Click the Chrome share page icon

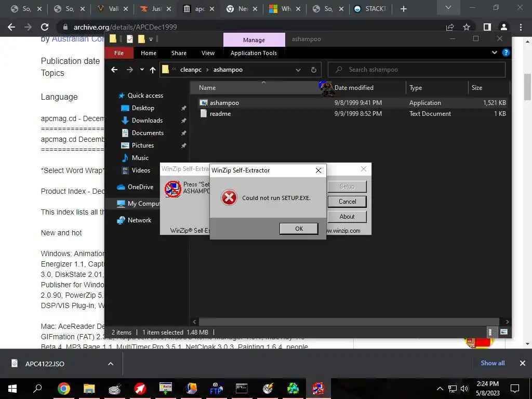[x=450, y=27]
